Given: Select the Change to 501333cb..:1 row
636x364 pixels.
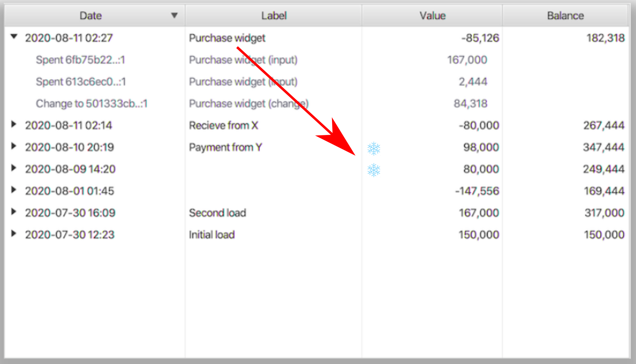Looking at the screenshot, I should tap(91, 104).
